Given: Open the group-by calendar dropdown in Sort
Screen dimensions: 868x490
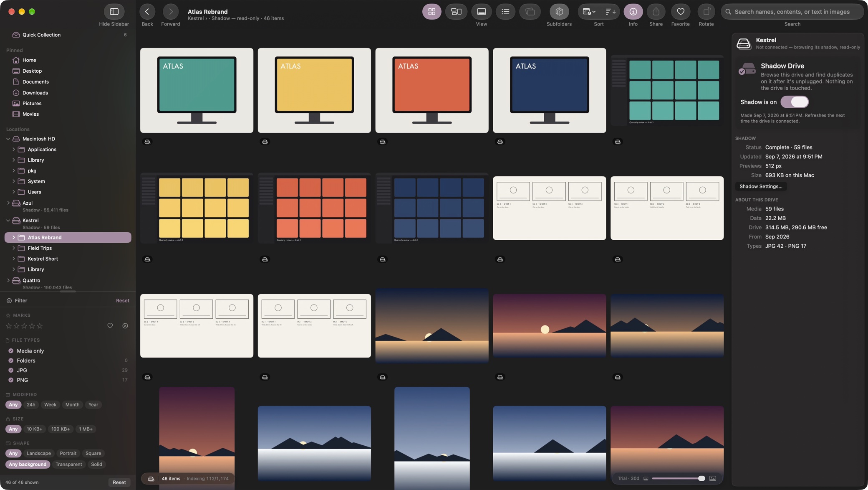Looking at the screenshot, I should pyautogui.click(x=589, y=12).
